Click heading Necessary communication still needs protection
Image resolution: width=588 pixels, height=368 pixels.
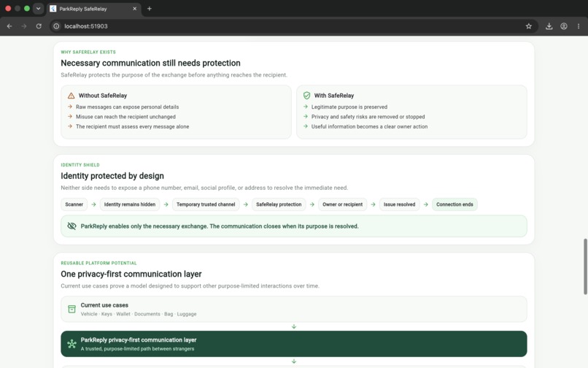point(150,63)
